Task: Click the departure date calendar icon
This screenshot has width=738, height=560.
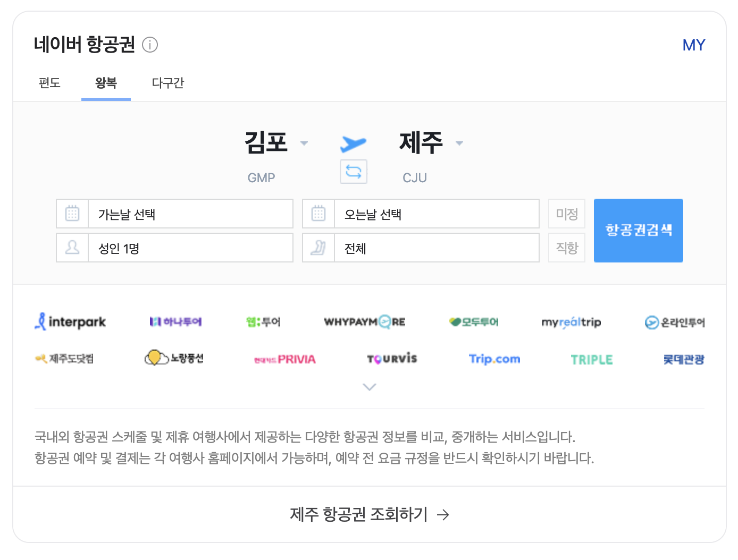Action: [72, 214]
